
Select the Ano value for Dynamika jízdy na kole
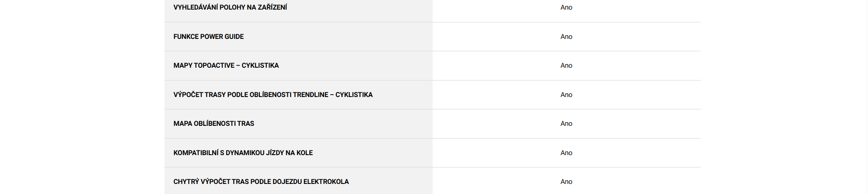coord(566,153)
